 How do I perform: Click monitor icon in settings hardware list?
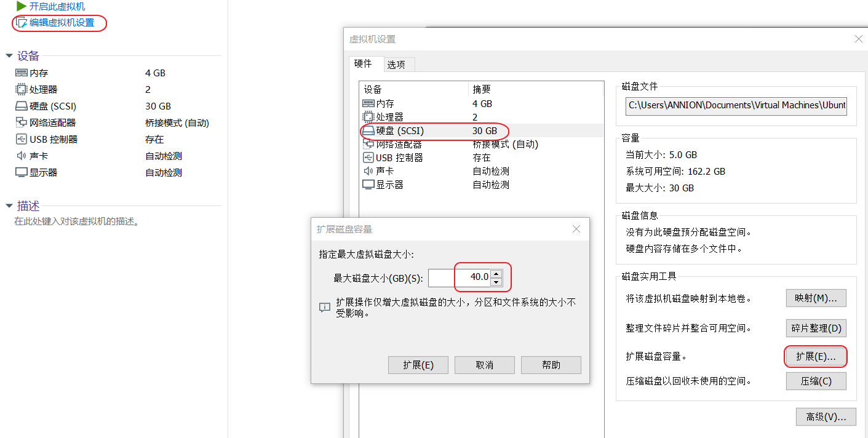[368, 185]
